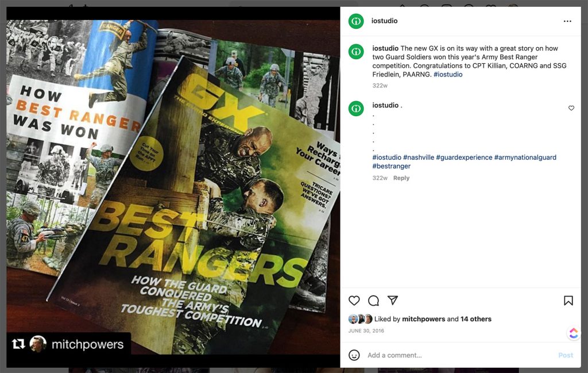Click the Post button
This screenshot has height=373, width=588.
click(x=566, y=355)
